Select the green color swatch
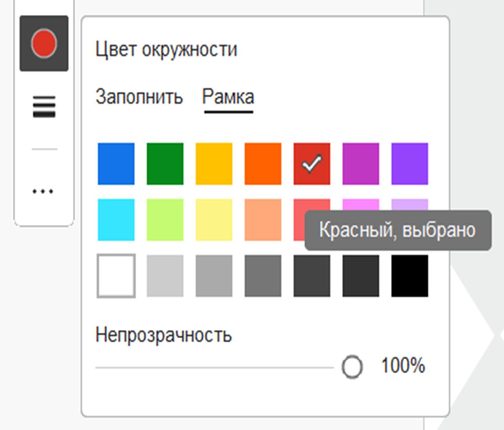Screen dimensions: 504x430 (164, 163)
